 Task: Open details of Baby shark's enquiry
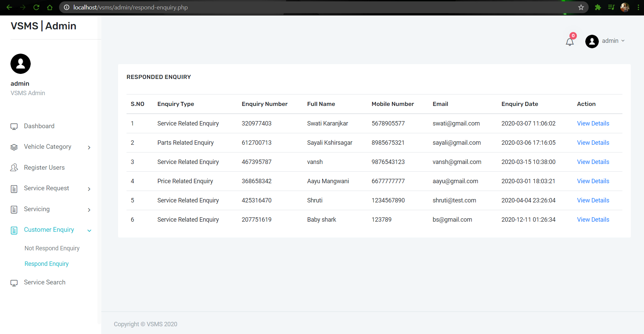point(593,219)
